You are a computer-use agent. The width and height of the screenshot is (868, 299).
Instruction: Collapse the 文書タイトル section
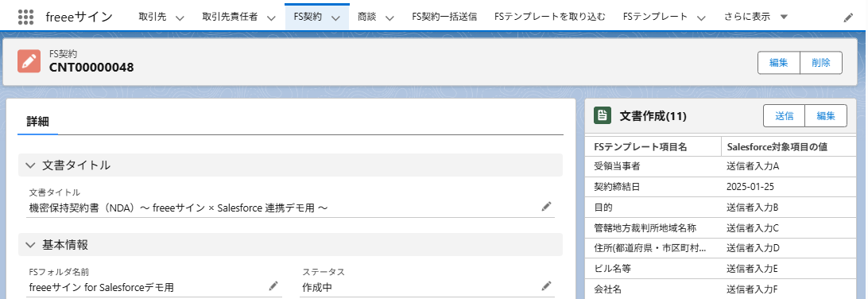point(30,165)
